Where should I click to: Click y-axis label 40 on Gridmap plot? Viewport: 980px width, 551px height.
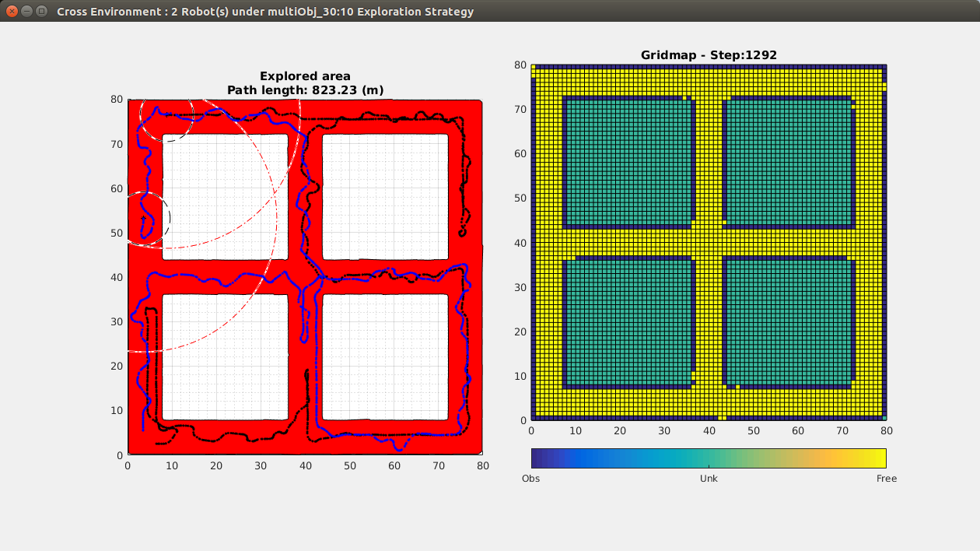pyautogui.click(x=520, y=243)
